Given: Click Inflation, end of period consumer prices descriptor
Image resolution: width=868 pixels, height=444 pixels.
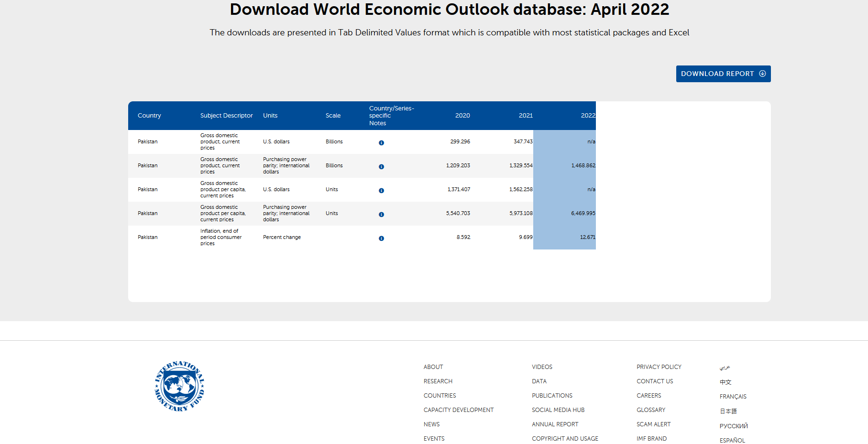Looking at the screenshot, I should coord(221,237).
